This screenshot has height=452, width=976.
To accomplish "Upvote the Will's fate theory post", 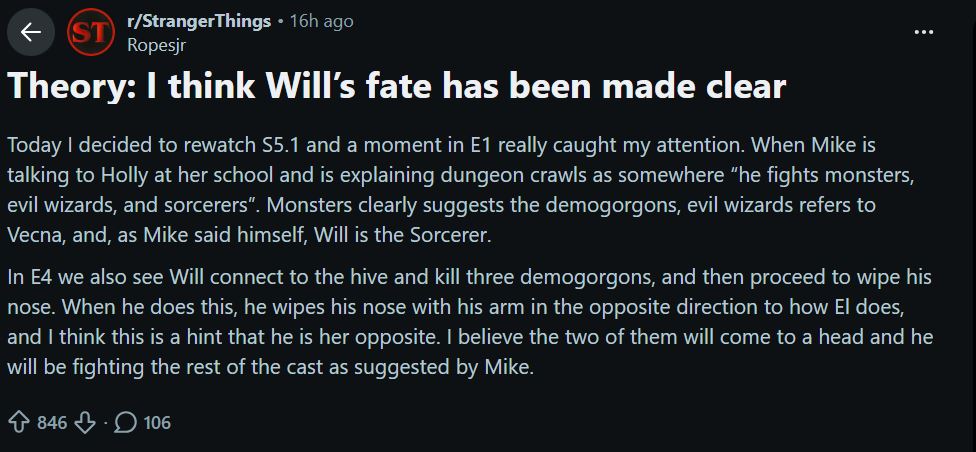I will [19, 422].
